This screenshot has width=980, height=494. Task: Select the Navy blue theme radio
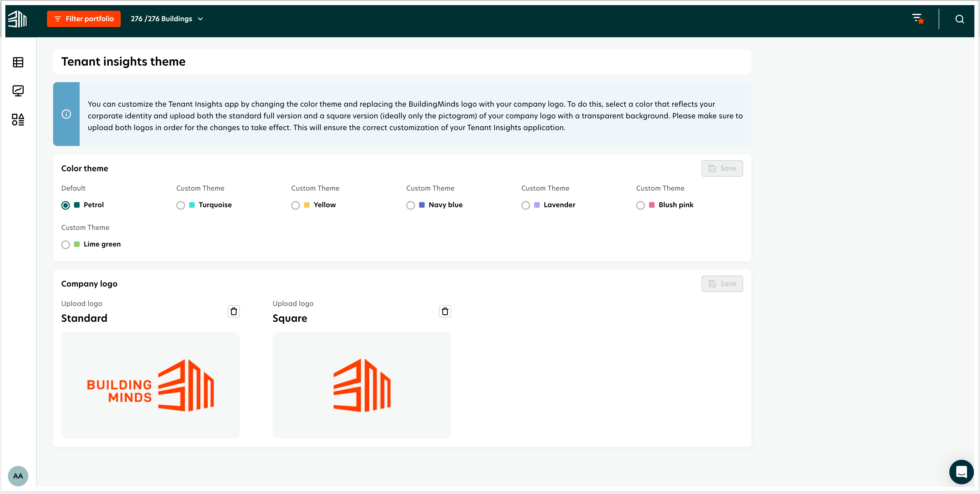(410, 205)
